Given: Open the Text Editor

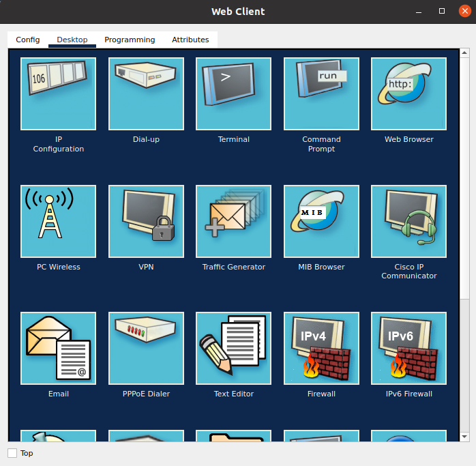Looking at the screenshot, I should click(x=233, y=348).
